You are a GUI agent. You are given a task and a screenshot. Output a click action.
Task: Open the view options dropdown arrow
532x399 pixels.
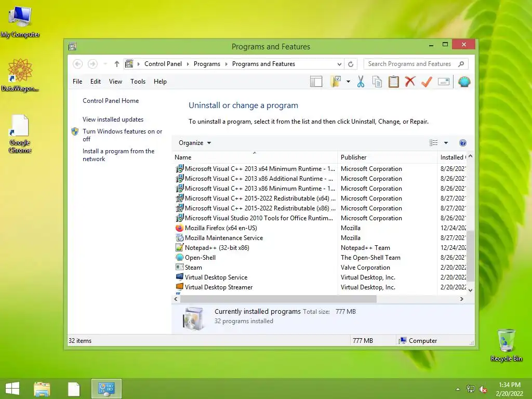pos(446,143)
